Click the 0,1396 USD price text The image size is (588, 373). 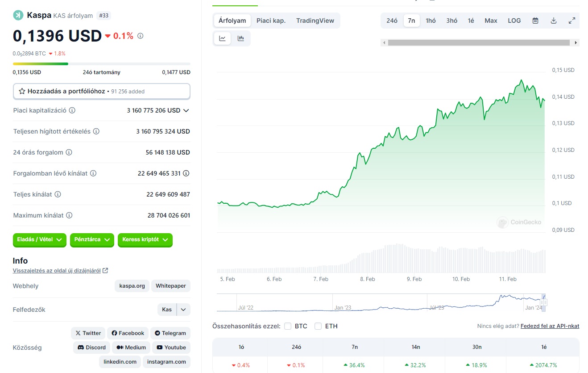tap(58, 36)
